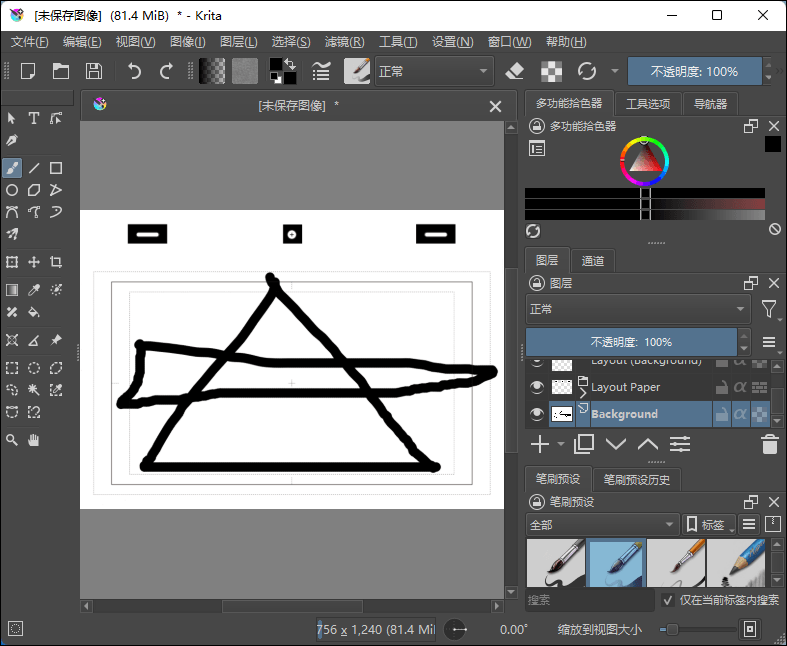Move layer up with arrow button
Viewport: 787px width, 646px height.
(648, 444)
